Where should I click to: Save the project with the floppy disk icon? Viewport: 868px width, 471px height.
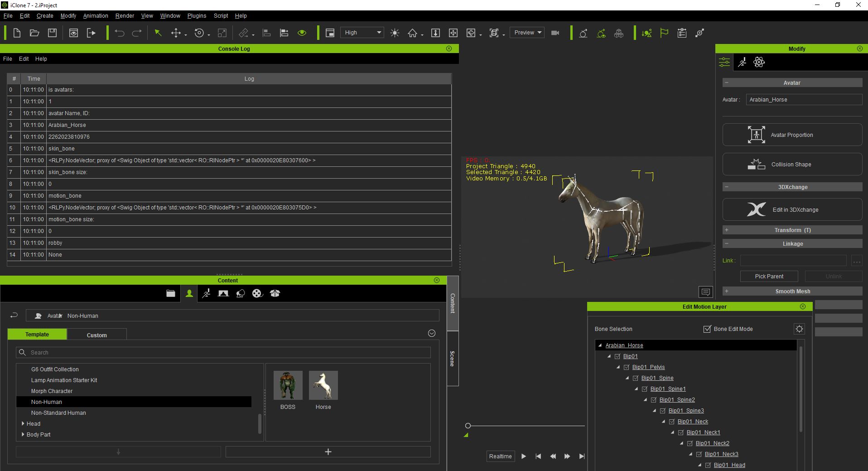(x=53, y=33)
